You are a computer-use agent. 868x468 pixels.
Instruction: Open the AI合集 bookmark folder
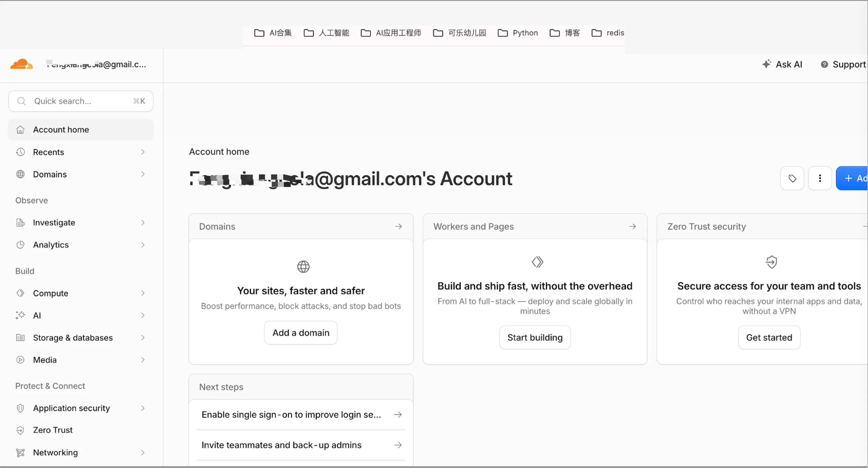[273, 33]
